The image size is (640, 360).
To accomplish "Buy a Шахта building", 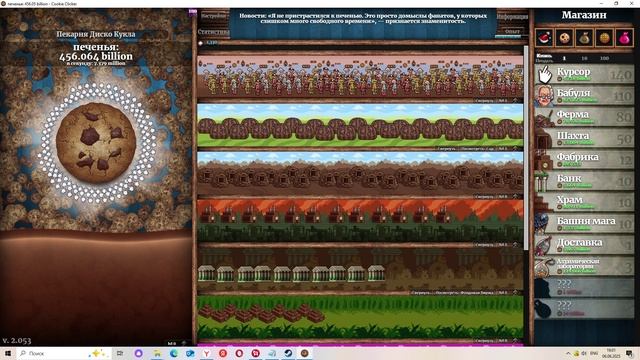I will pyautogui.click(x=584, y=138).
